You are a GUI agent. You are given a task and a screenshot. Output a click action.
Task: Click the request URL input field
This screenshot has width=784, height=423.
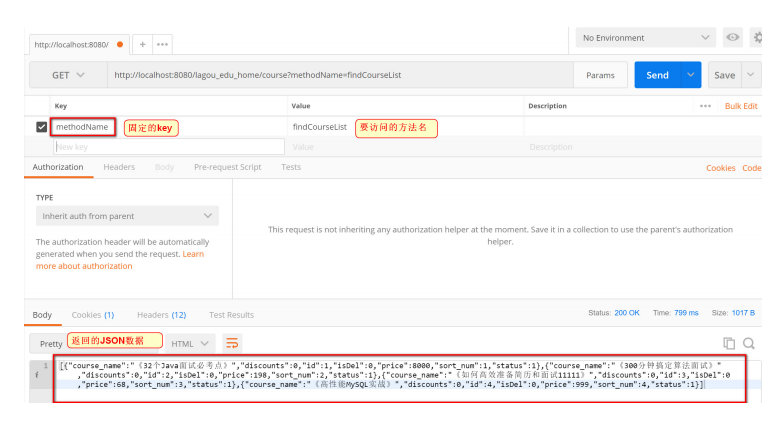[340, 75]
